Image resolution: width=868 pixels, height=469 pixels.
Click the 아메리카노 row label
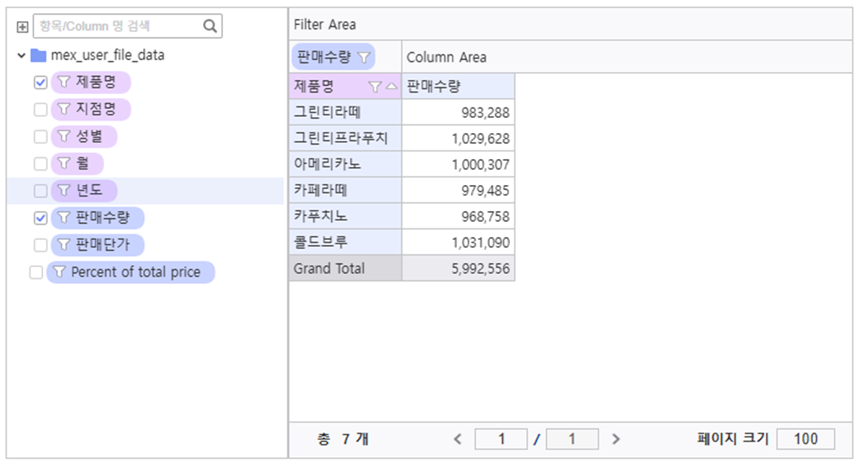[328, 165]
